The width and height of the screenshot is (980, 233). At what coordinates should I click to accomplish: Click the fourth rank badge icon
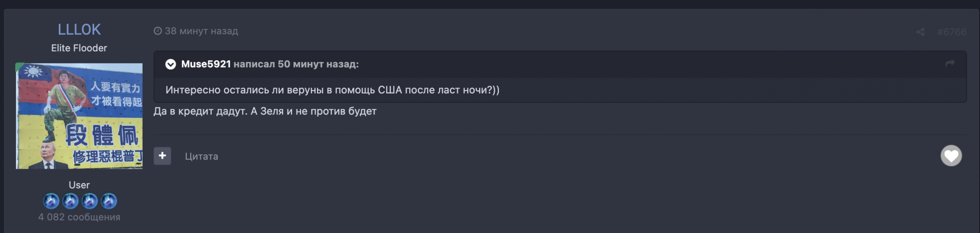pyautogui.click(x=108, y=201)
